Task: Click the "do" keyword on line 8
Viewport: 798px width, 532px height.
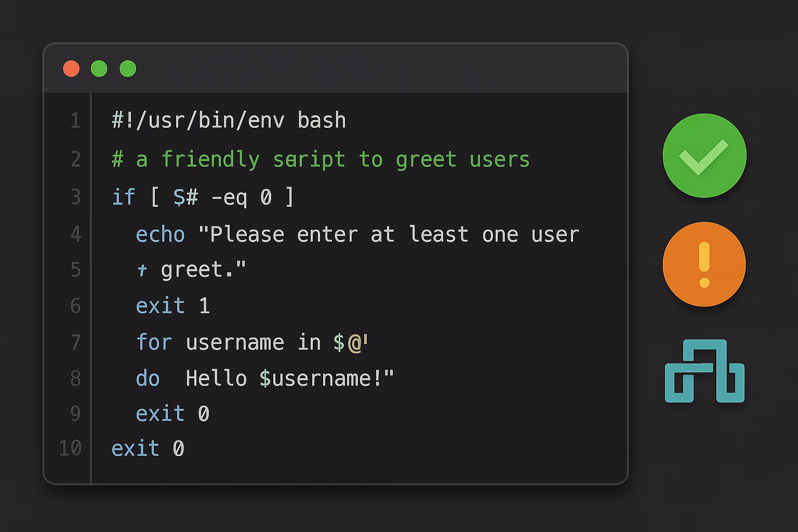Action: (x=148, y=379)
